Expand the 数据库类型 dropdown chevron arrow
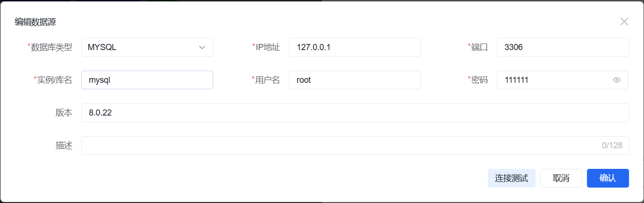 (202, 47)
